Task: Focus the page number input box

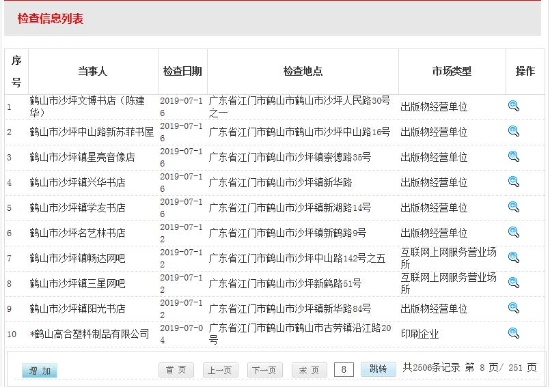Action: coord(343,369)
